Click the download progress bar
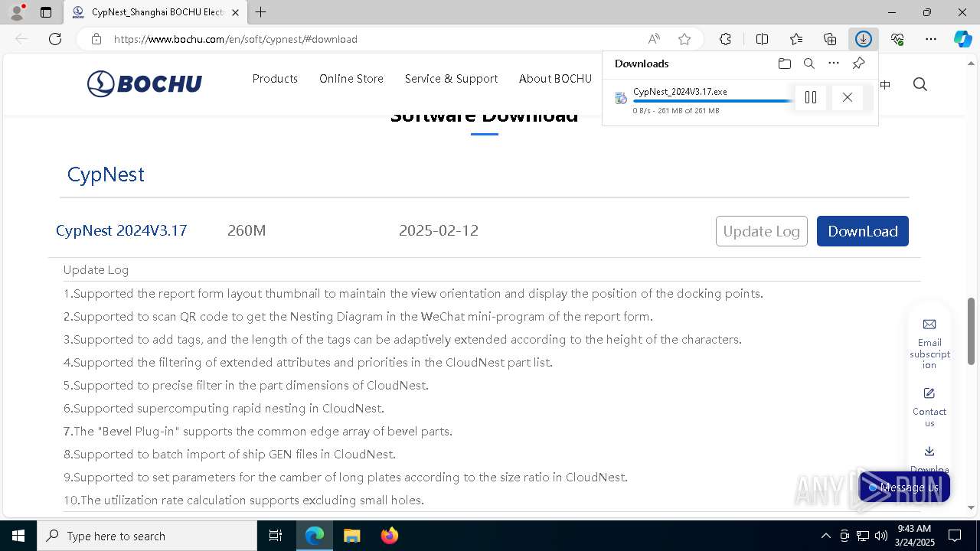This screenshot has height=551, width=980. [x=712, y=101]
